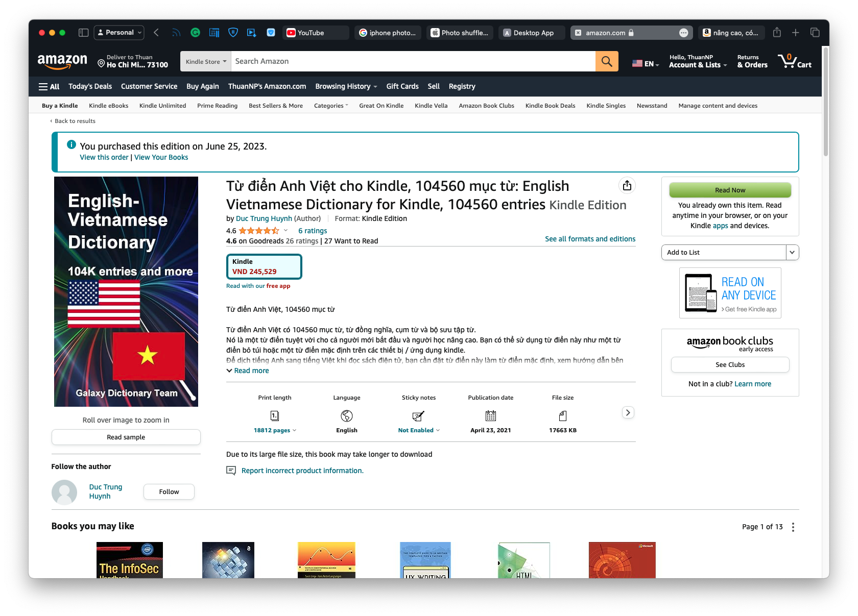Open the All hamburger menu

[49, 86]
